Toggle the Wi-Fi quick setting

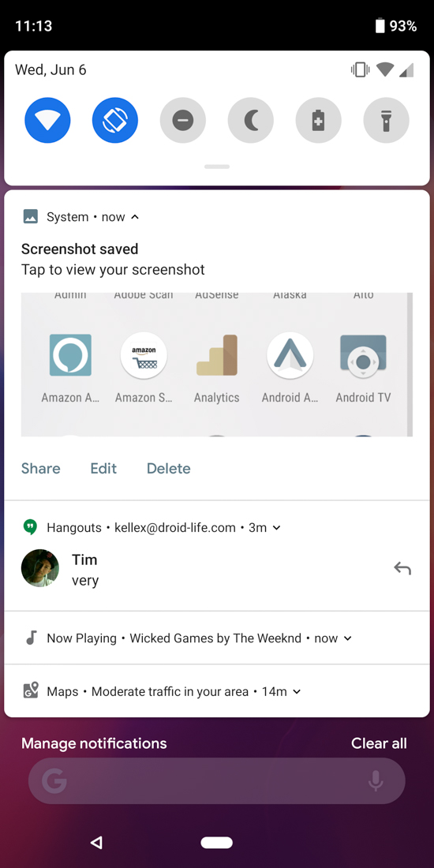pyautogui.click(x=47, y=120)
